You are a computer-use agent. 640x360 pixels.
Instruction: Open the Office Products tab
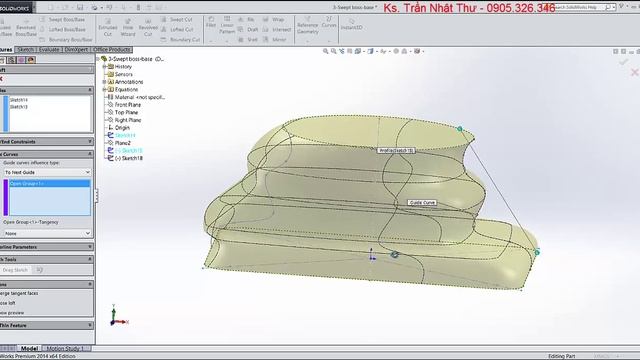[112, 49]
